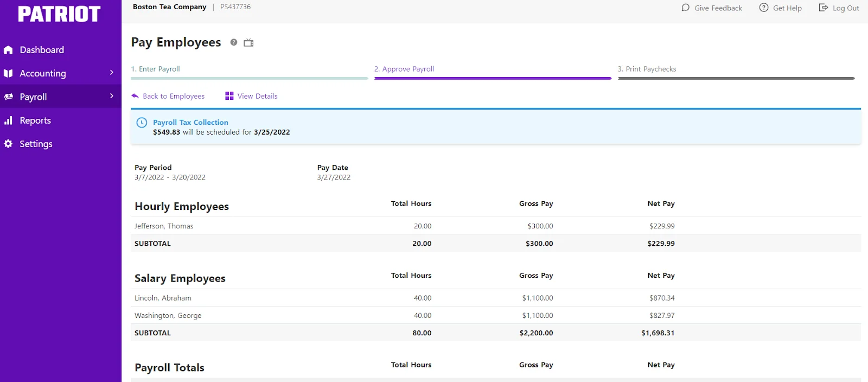Click the scheduled date 3/25/2022
868x382 pixels.
tap(272, 132)
